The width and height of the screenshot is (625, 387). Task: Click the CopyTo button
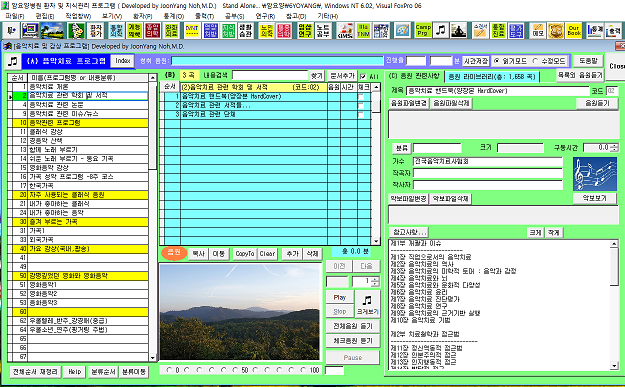point(245,253)
